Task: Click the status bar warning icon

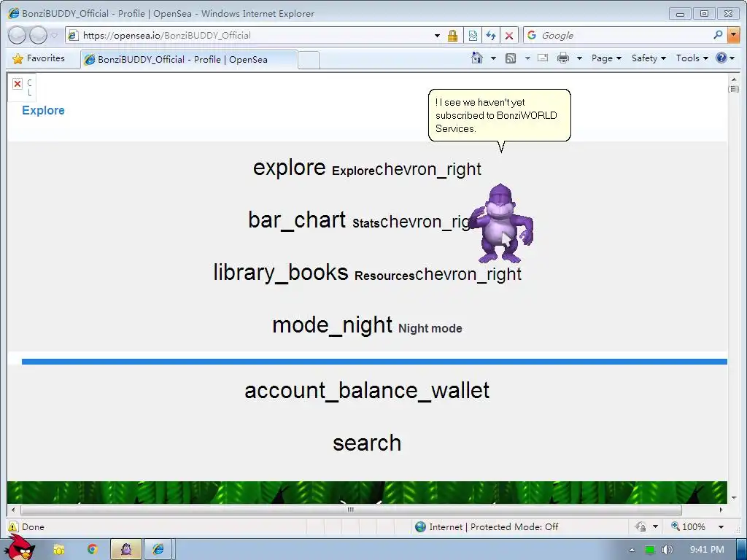Action: 13,526
